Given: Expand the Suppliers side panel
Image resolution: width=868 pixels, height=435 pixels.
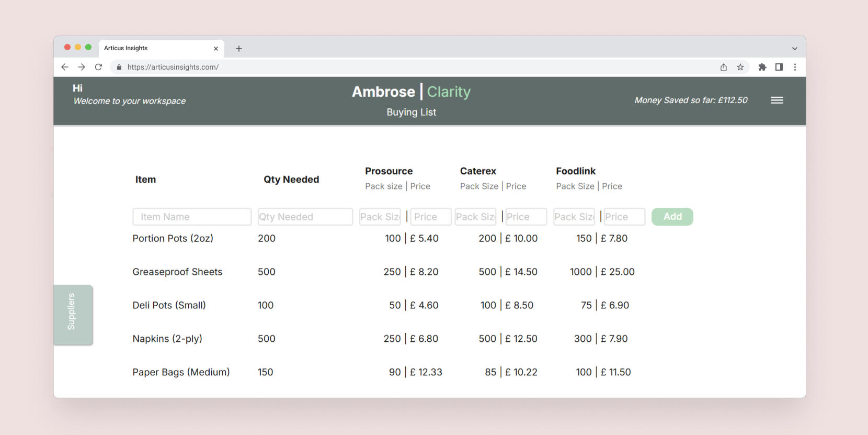Looking at the screenshot, I should tap(73, 314).
